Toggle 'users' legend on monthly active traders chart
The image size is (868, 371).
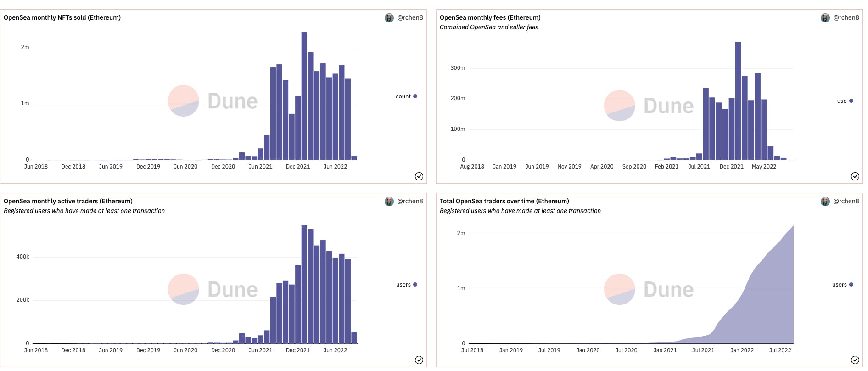point(407,285)
